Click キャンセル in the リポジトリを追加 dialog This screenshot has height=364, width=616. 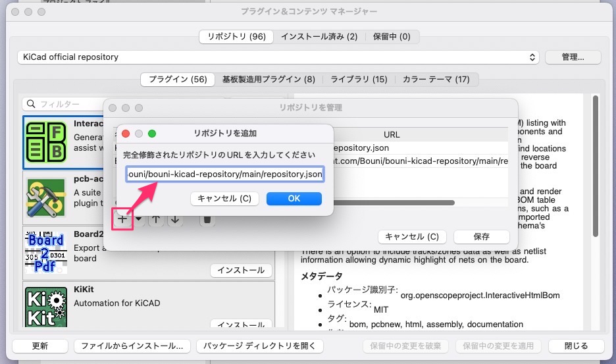(x=224, y=198)
